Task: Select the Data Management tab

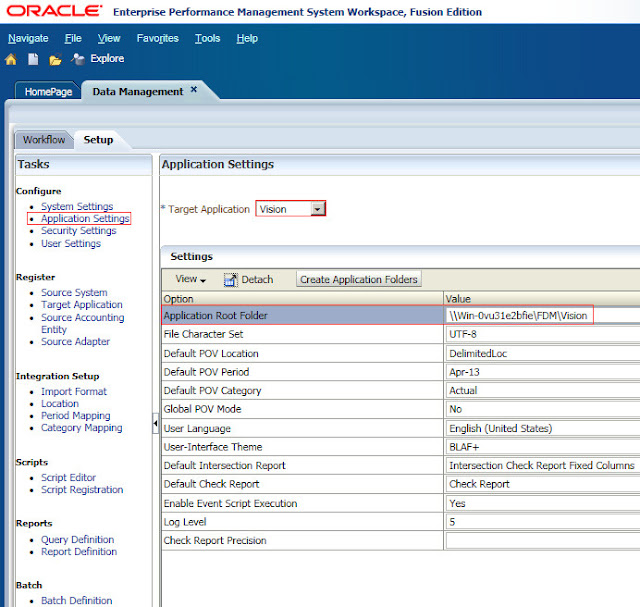Action: (x=138, y=91)
